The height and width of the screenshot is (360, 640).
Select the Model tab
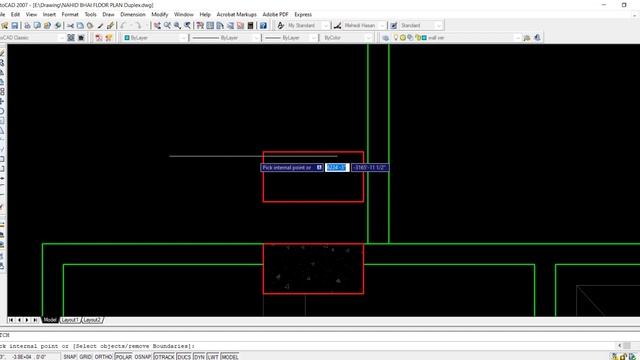click(x=50, y=320)
